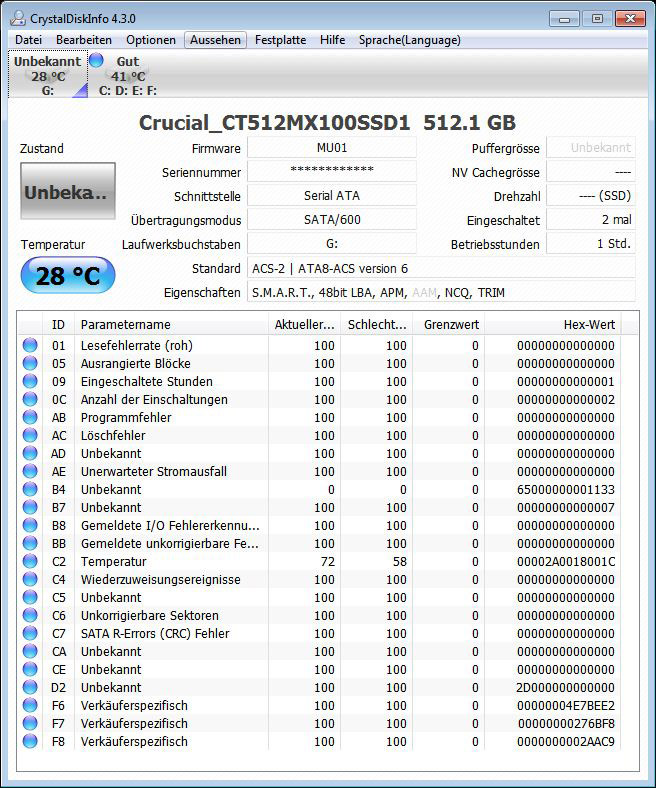
Task: Click the status orb in row C5
Action: (x=30, y=597)
